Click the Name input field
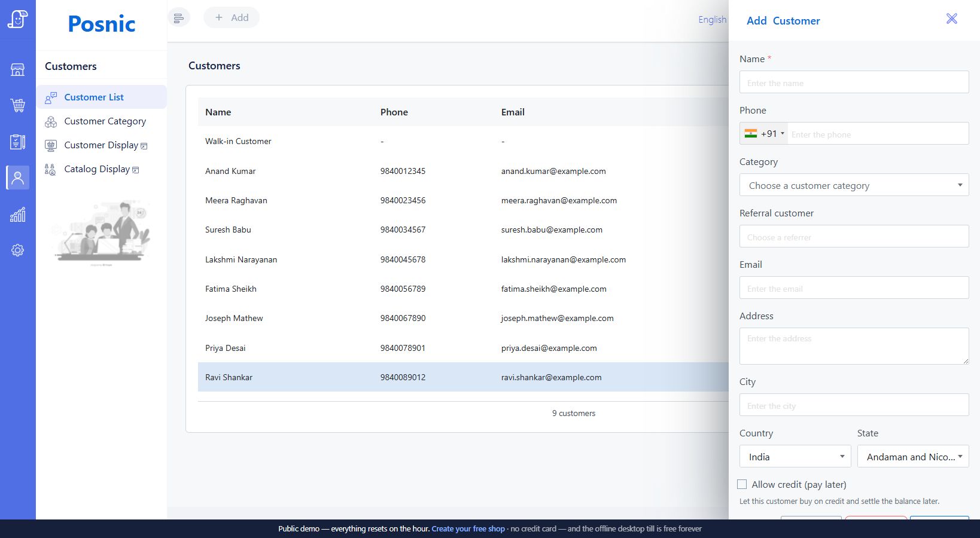 click(854, 82)
